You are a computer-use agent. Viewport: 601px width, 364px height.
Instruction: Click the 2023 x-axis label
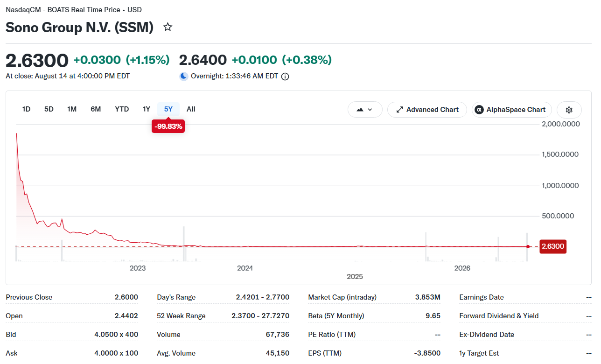click(x=138, y=268)
